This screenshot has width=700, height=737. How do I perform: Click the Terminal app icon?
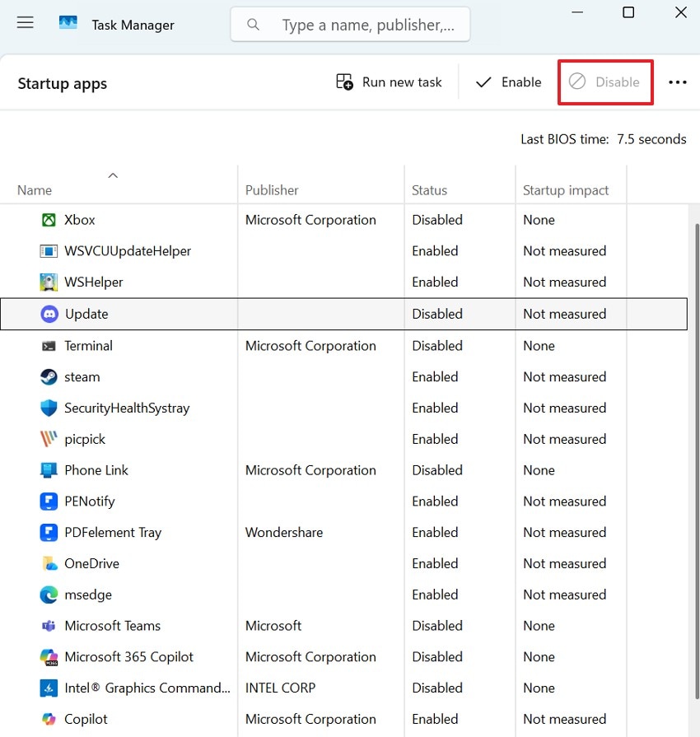(x=49, y=345)
